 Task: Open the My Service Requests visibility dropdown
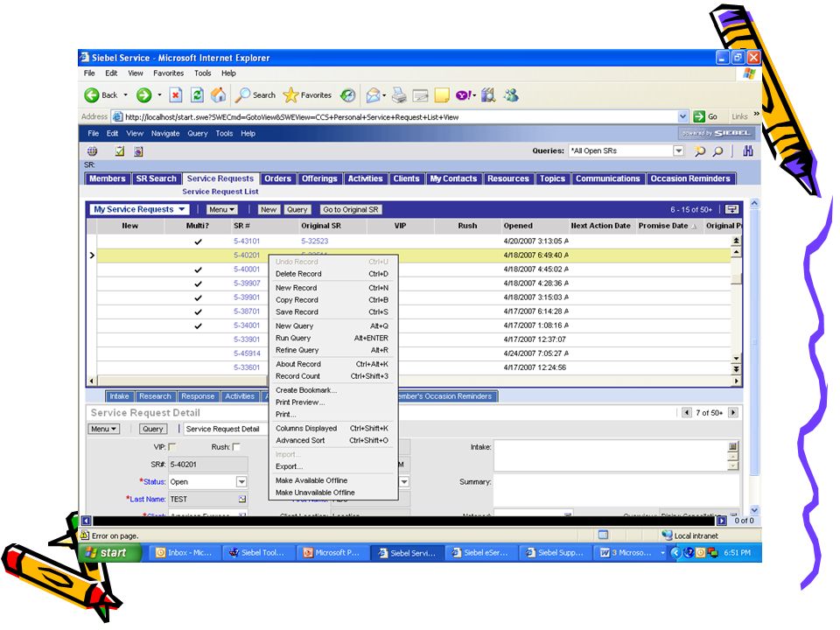click(x=139, y=209)
